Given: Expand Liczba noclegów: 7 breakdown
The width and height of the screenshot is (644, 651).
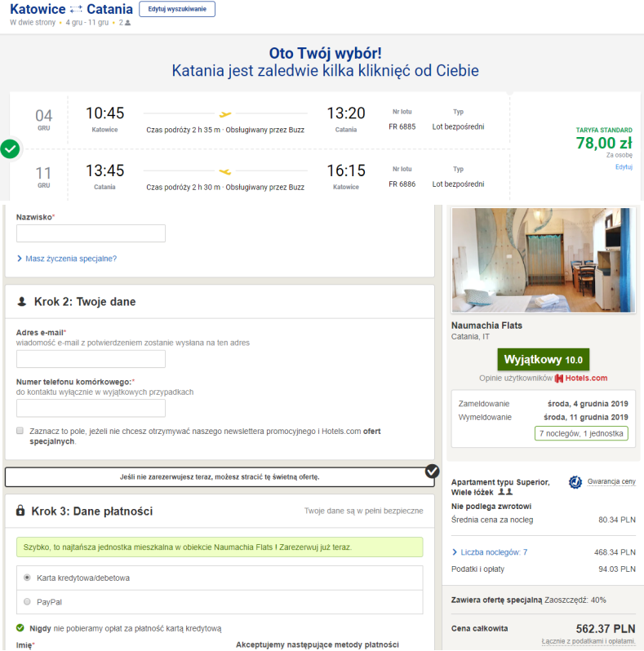Looking at the screenshot, I should [x=493, y=552].
